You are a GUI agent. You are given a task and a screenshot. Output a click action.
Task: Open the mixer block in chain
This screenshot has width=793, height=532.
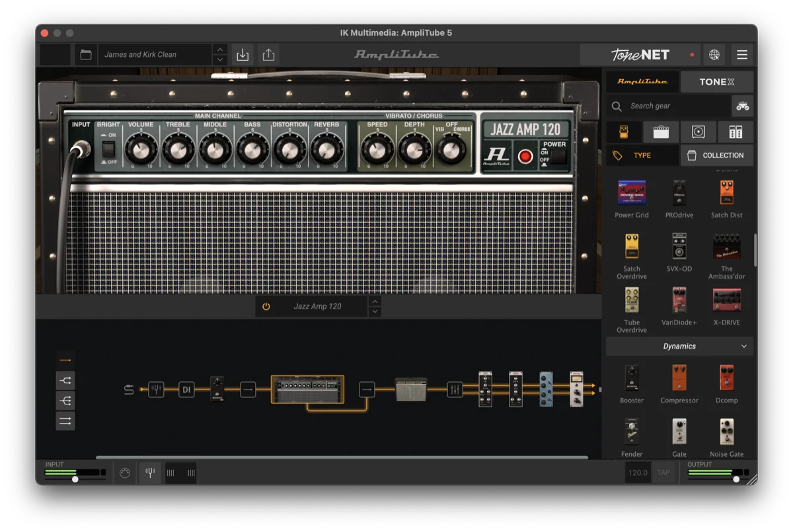(455, 390)
